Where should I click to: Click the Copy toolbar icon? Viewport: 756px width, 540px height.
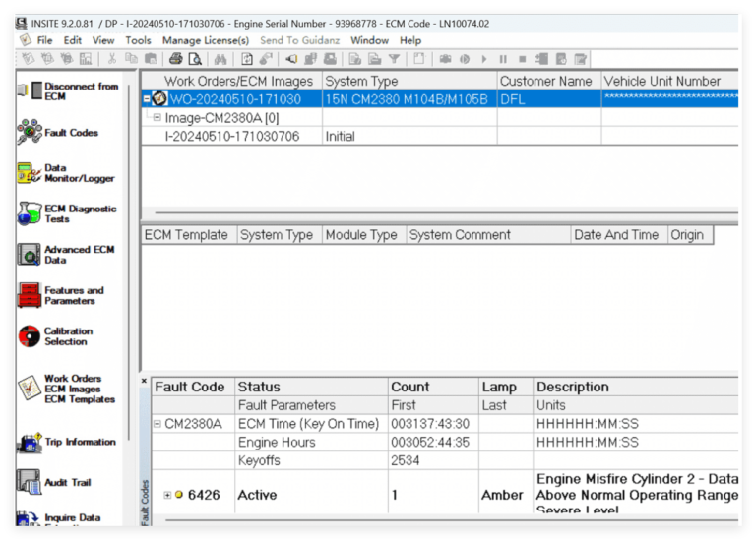click(131, 59)
